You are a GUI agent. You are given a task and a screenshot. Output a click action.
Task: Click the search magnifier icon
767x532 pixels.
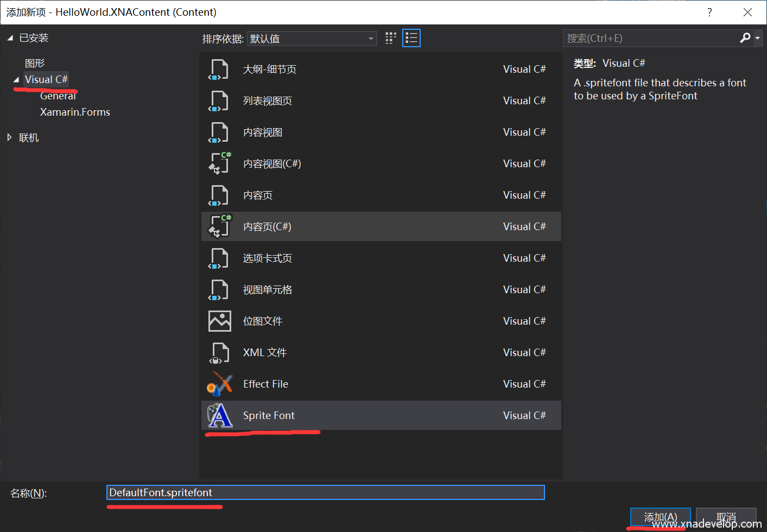(x=745, y=38)
